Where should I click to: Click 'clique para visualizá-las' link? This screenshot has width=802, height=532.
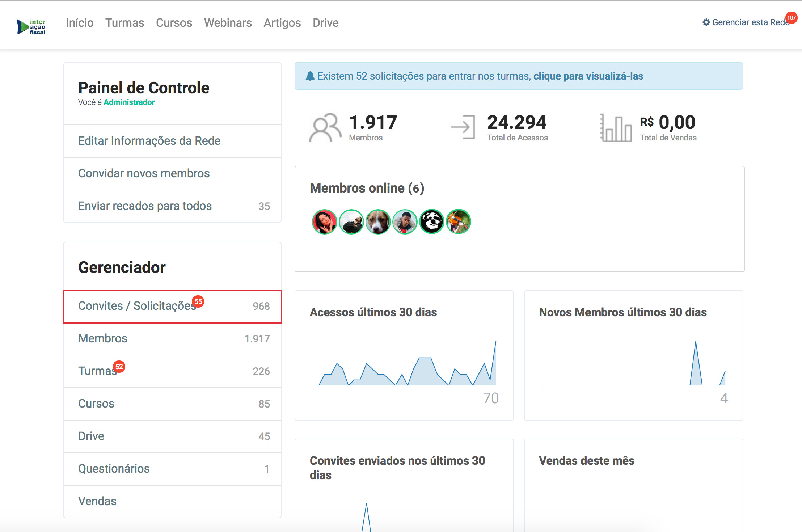(x=588, y=76)
